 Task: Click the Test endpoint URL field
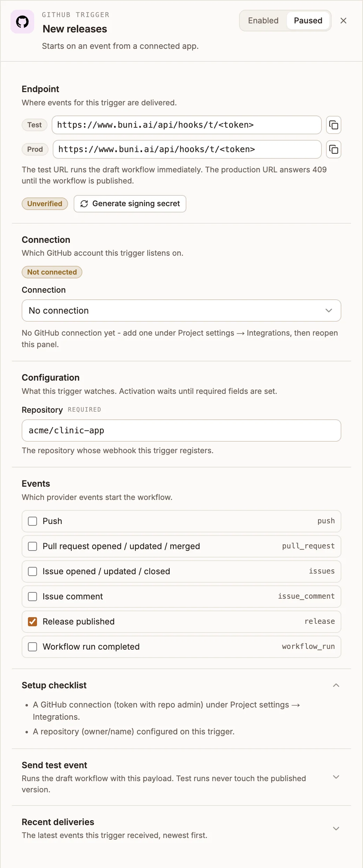pyautogui.click(x=187, y=125)
